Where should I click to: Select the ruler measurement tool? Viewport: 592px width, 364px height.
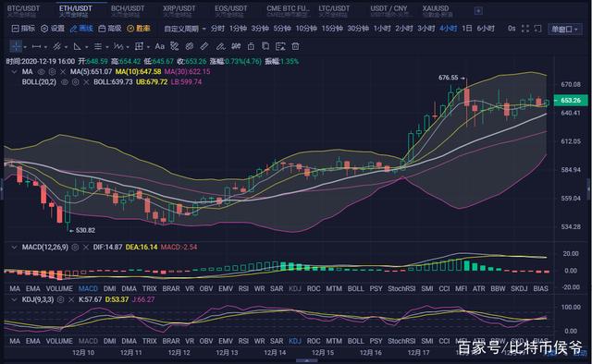(x=204, y=46)
